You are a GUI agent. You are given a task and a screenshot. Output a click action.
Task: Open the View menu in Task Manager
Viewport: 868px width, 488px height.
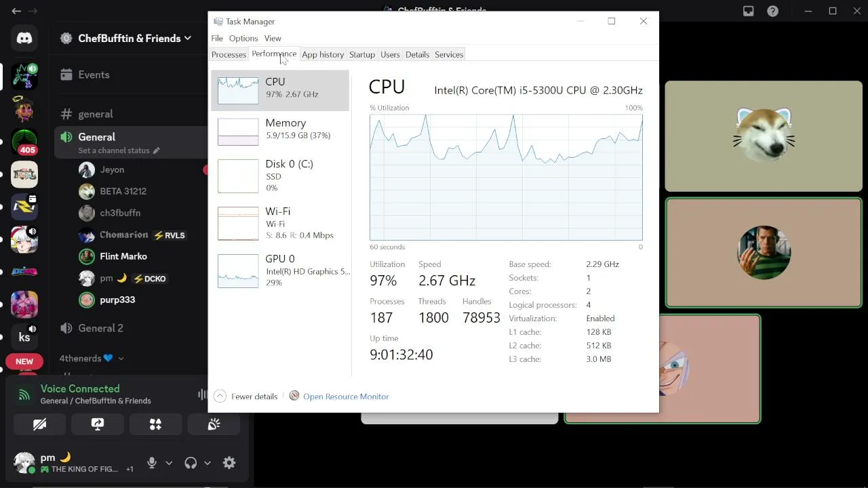pyautogui.click(x=273, y=38)
